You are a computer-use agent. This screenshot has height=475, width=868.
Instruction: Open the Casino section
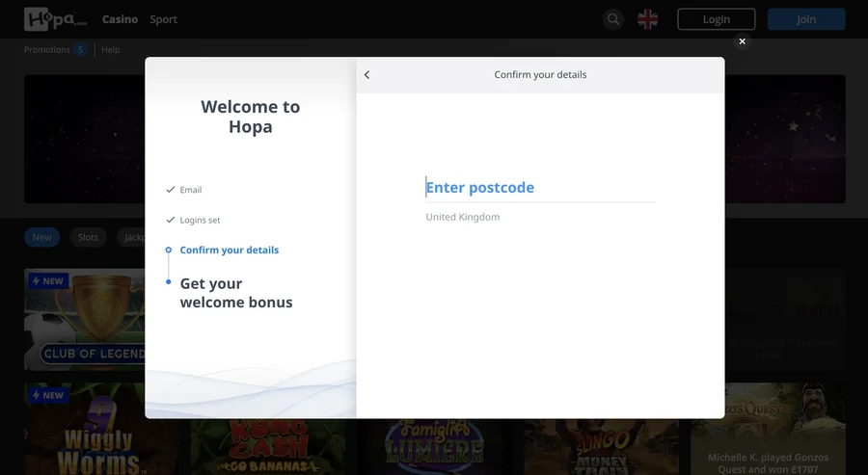tap(120, 19)
